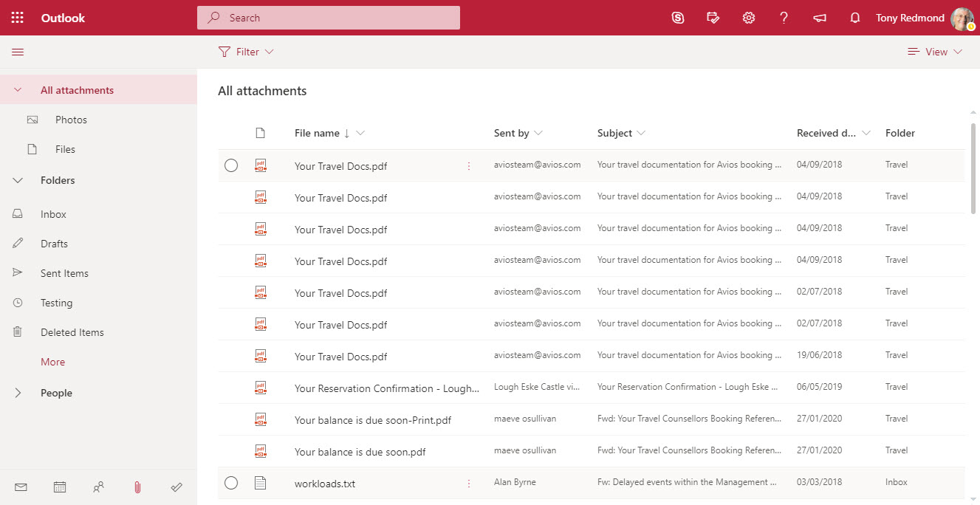
Task: Open the View dropdown menu
Action: (x=935, y=52)
